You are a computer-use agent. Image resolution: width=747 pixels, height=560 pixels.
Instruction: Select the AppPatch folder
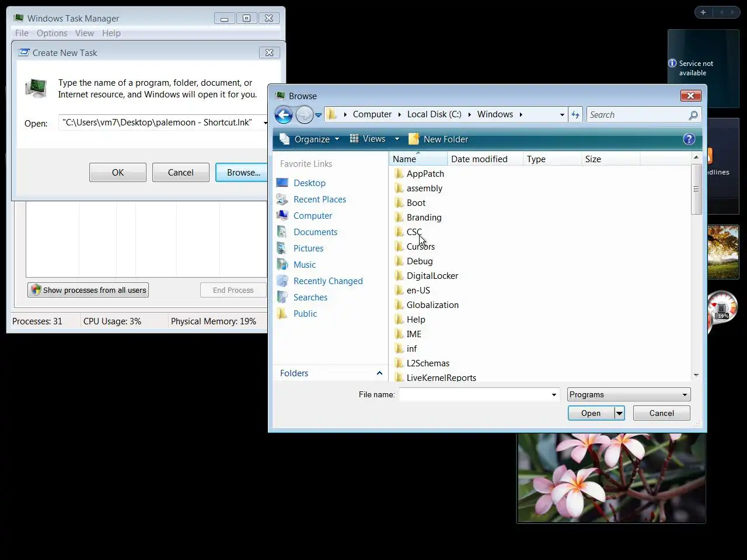[x=425, y=174]
